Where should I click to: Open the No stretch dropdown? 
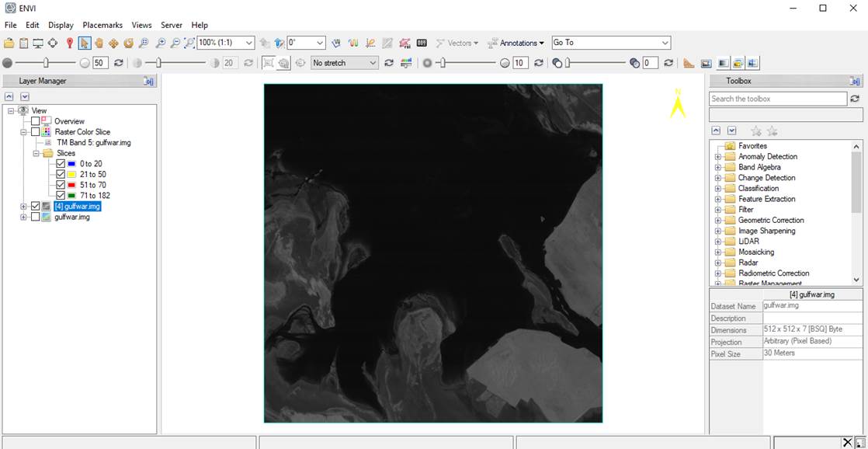pyautogui.click(x=344, y=63)
